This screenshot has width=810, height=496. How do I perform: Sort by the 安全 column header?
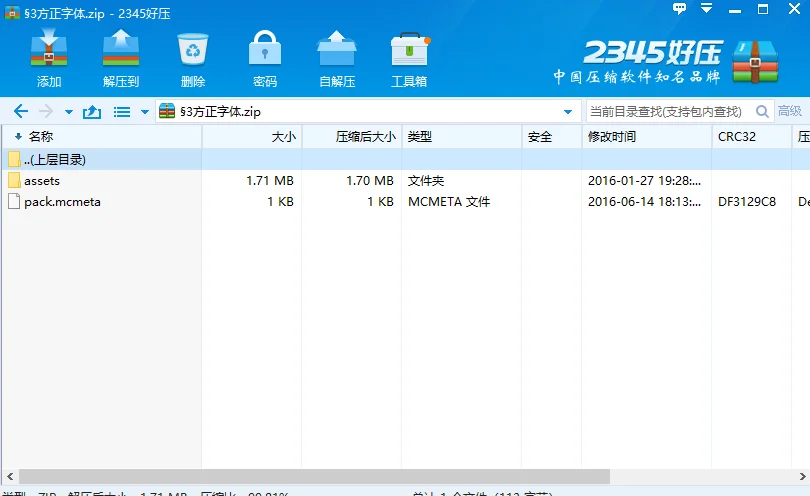552,137
